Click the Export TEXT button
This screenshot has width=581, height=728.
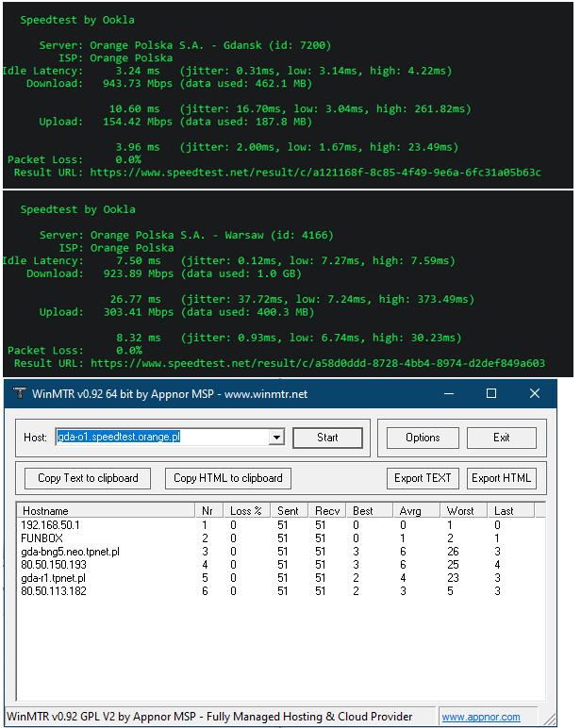coord(423,478)
